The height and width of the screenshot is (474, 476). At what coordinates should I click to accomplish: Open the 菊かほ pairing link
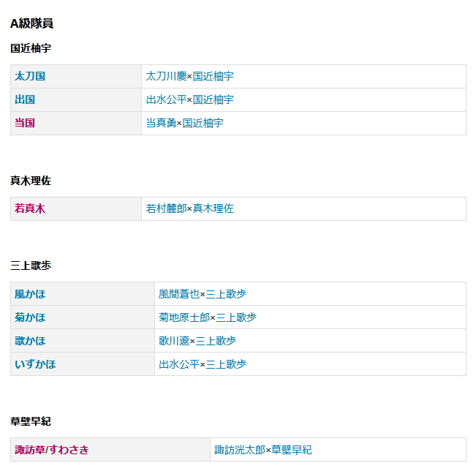click(x=30, y=317)
